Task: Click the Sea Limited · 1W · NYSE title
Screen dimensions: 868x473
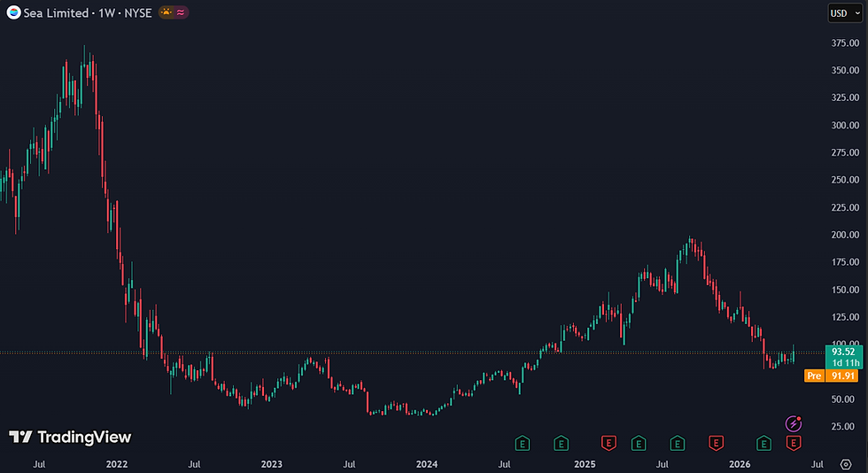Action: (88, 12)
